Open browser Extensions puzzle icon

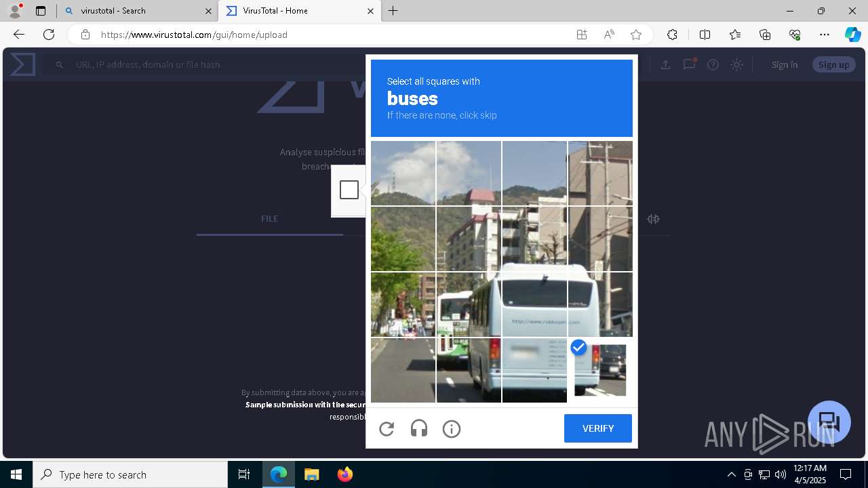[x=672, y=35]
